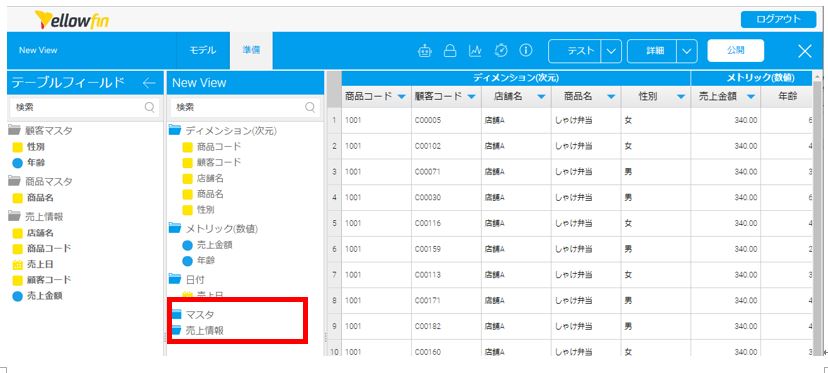Open the information circle icon
This screenshot has width=828, height=373.
click(525, 51)
